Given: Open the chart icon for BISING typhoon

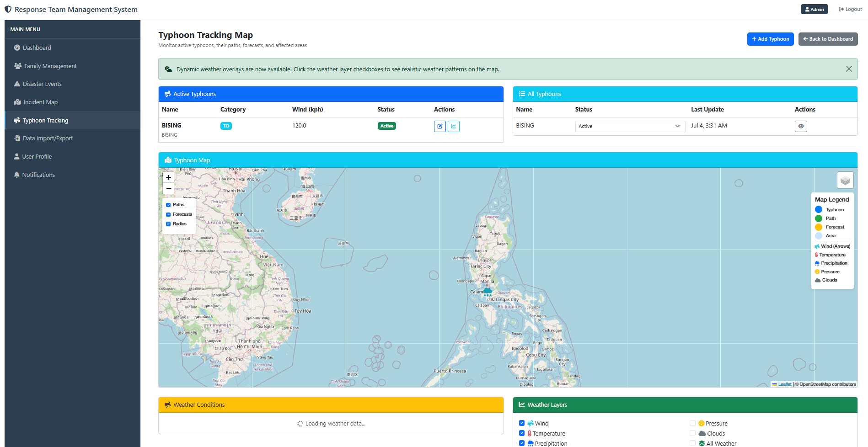Looking at the screenshot, I should (x=454, y=126).
